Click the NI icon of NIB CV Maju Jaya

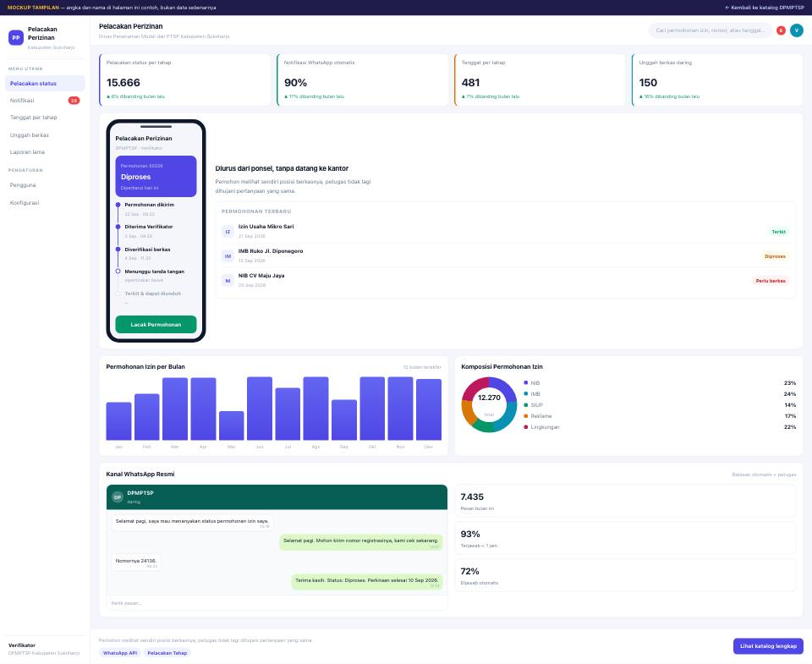[x=228, y=281]
